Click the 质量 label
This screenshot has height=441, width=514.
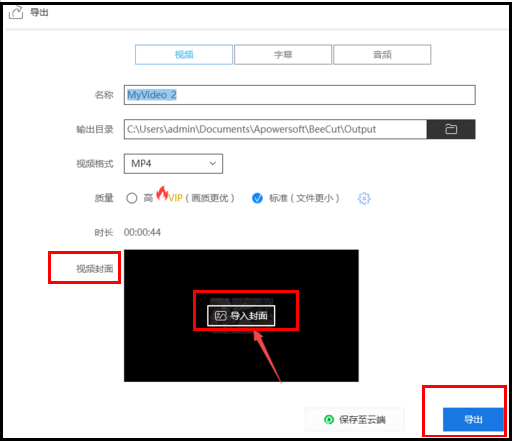pyautogui.click(x=104, y=198)
